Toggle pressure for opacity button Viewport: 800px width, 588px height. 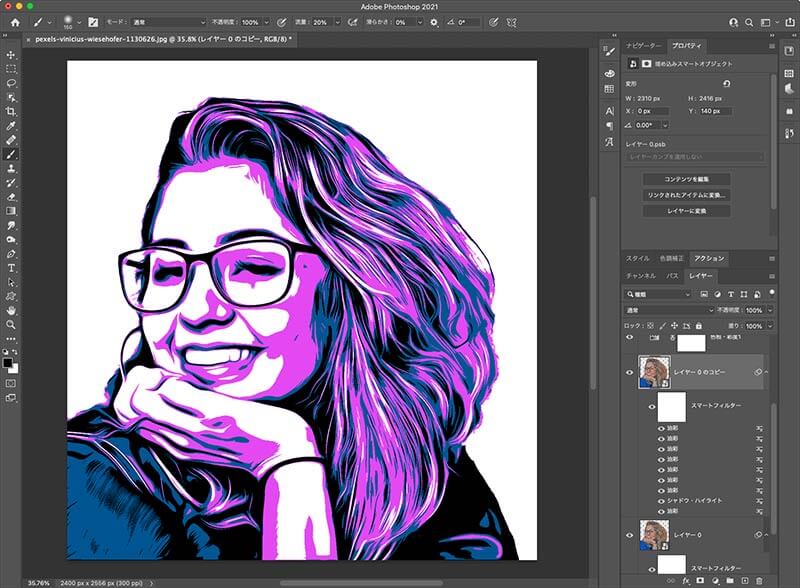point(282,22)
